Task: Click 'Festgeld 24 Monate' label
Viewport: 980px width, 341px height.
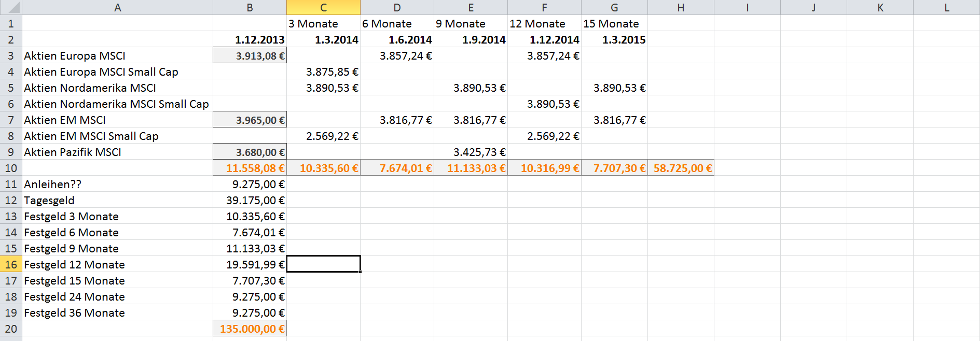Action: (x=74, y=296)
